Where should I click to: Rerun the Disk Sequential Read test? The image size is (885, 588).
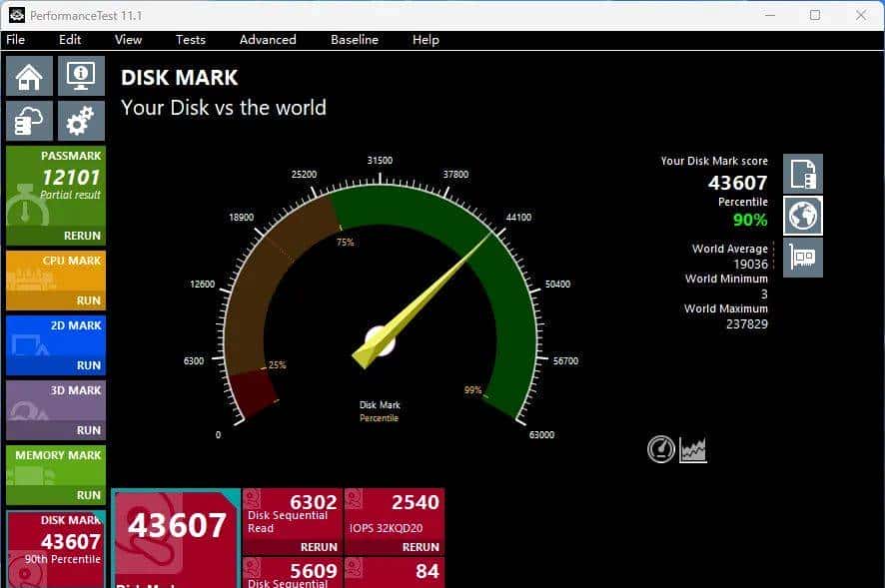[319, 547]
